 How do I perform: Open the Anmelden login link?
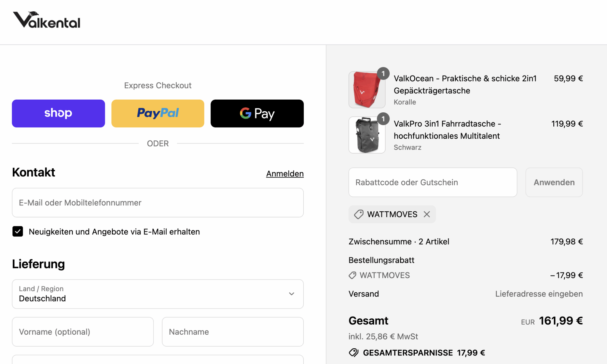pos(285,173)
